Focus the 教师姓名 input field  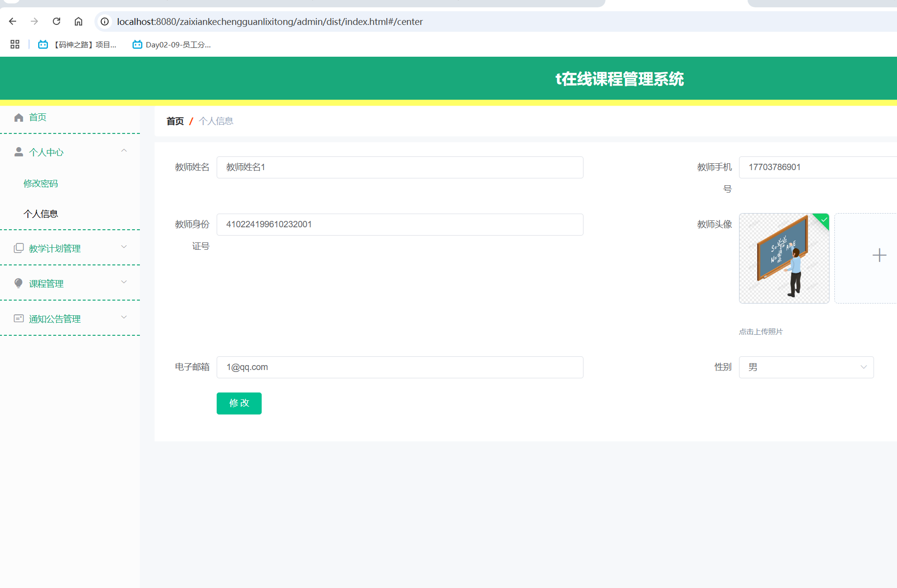coord(400,167)
